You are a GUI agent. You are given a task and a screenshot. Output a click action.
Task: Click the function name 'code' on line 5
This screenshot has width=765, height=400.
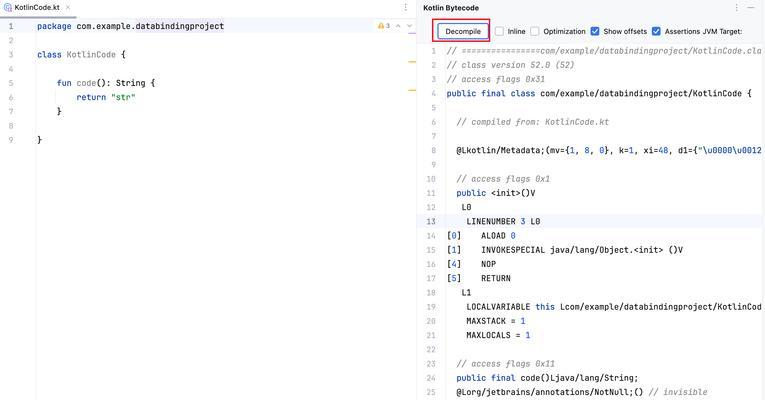click(86, 83)
